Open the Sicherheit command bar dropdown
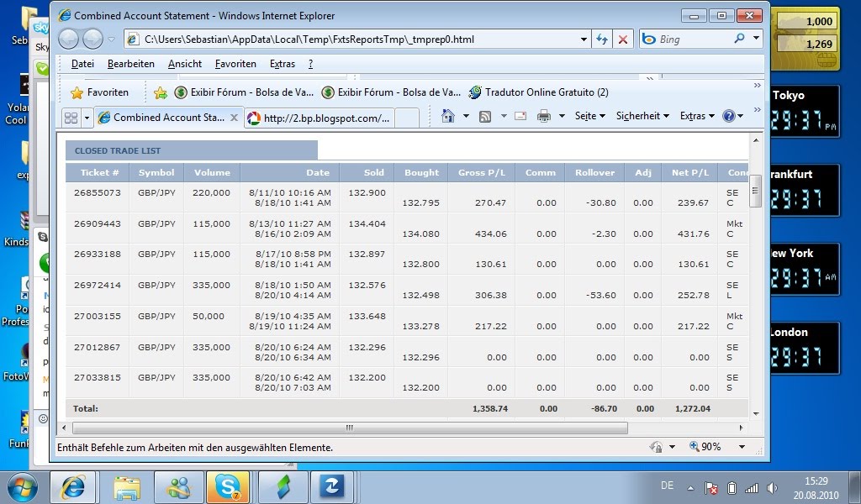This screenshot has width=861, height=504. coord(642,116)
